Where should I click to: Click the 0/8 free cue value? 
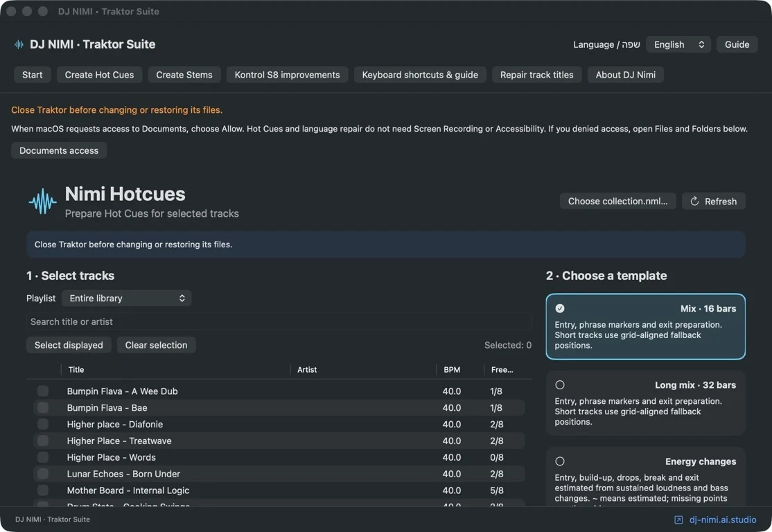coord(496,457)
